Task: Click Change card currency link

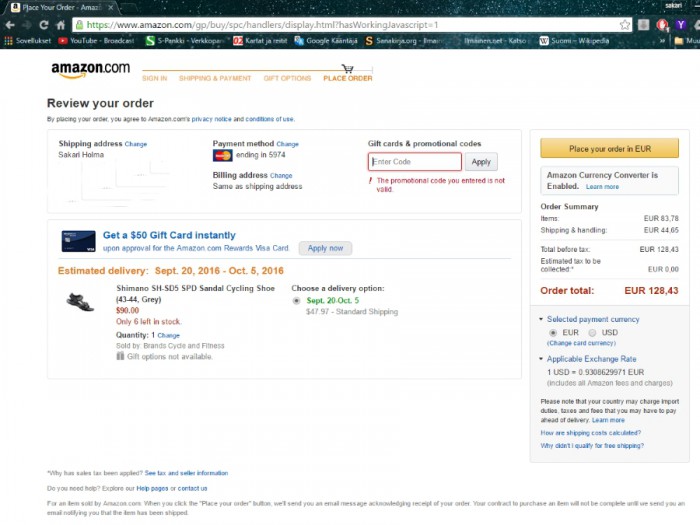Action: pos(581,343)
